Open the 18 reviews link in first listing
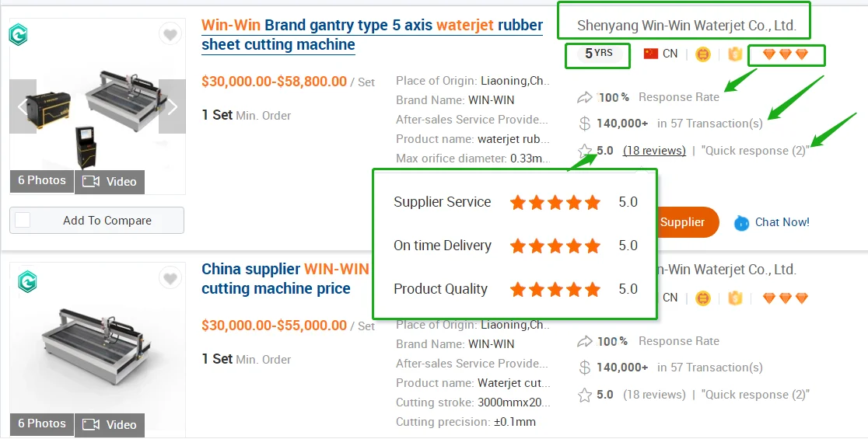This screenshot has width=868, height=439. click(x=654, y=151)
